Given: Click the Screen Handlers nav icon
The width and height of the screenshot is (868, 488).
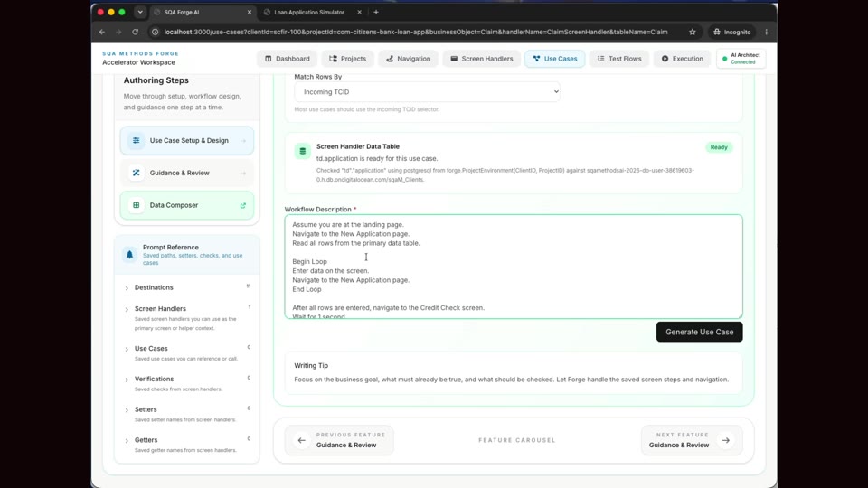Looking at the screenshot, I should (x=454, y=59).
